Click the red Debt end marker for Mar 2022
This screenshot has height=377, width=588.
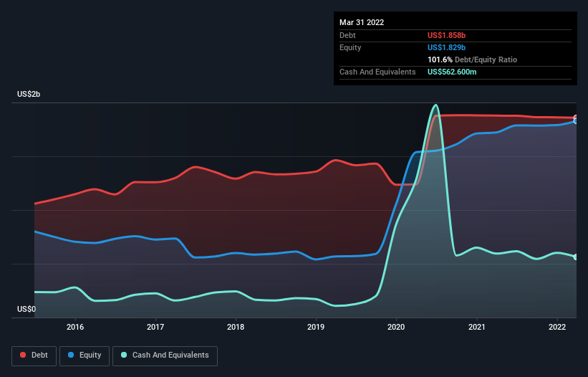(x=577, y=118)
